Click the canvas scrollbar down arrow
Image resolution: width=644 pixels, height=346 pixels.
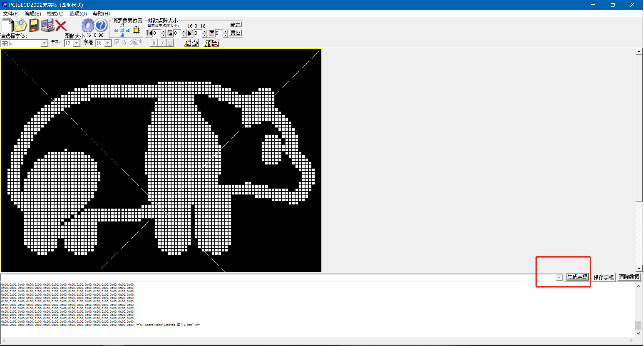pos(639,268)
